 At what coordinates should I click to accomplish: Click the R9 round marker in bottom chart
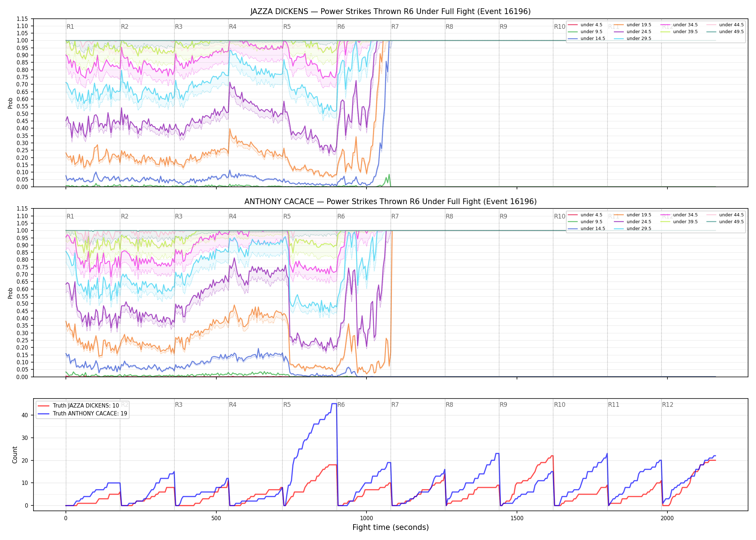503,405
